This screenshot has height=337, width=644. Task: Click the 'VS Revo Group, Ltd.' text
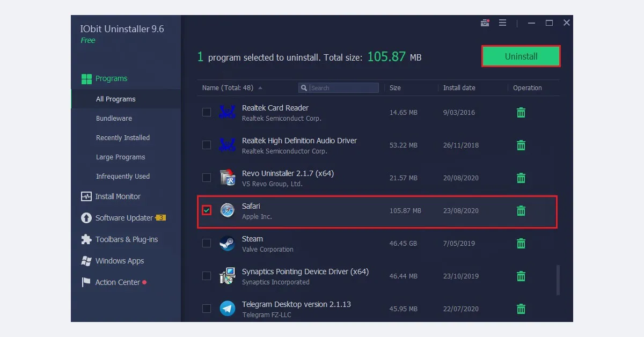point(272,184)
